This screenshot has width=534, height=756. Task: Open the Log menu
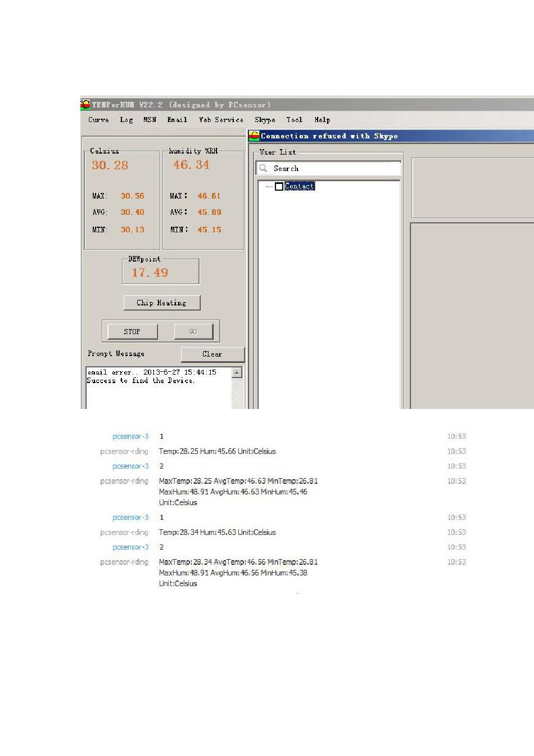(x=126, y=120)
